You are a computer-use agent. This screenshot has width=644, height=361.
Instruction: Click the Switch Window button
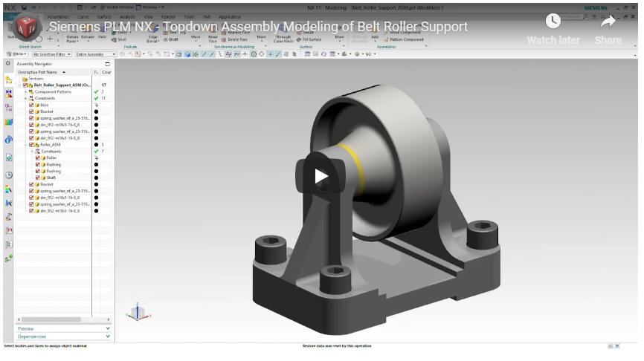coord(117,7)
